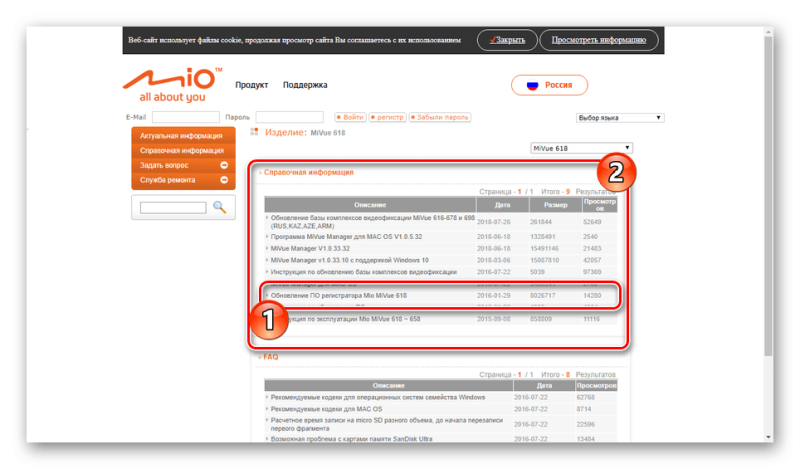
Task: Click the Справочная информация section heading
Action: click(309, 172)
